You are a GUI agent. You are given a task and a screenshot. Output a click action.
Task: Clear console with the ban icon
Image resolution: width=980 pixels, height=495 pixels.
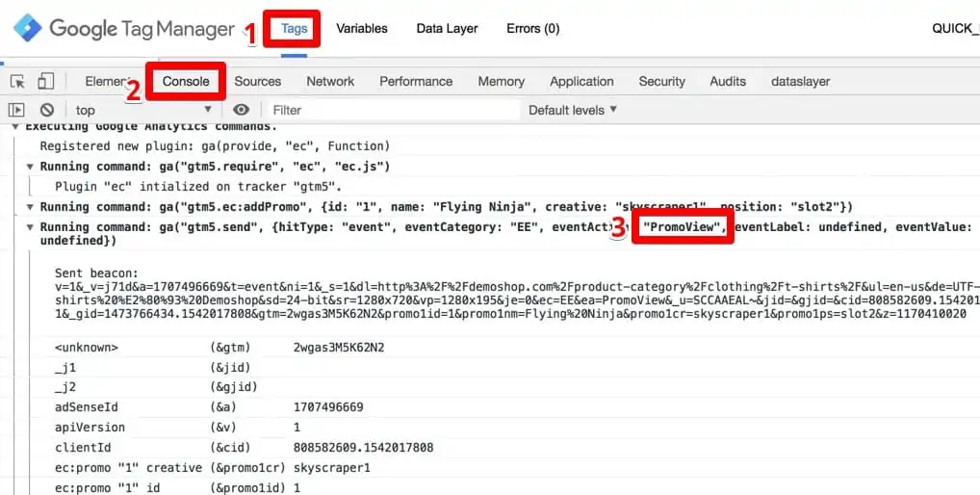(46, 110)
